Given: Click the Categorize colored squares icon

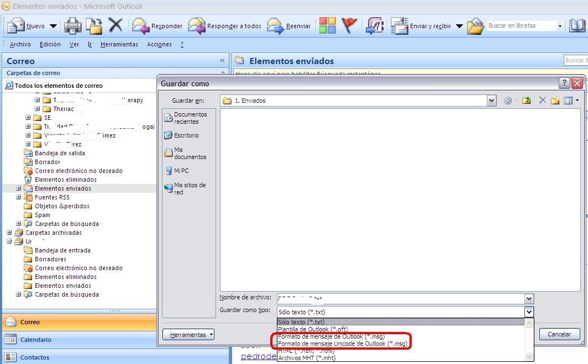Looking at the screenshot, I should tap(328, 25).
